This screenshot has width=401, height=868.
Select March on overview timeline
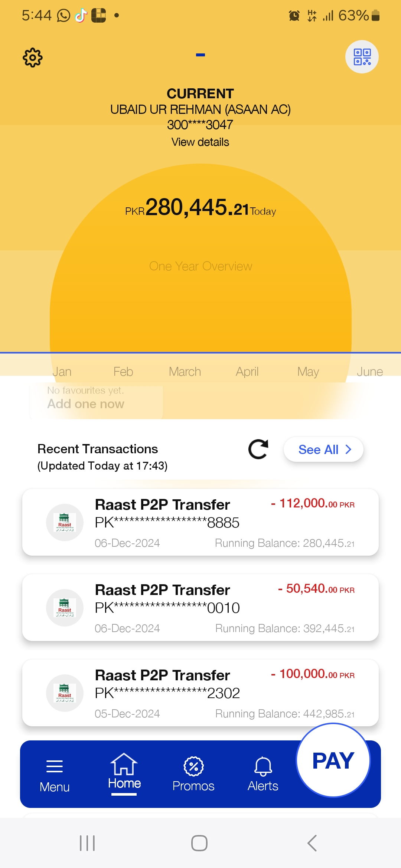185,372
